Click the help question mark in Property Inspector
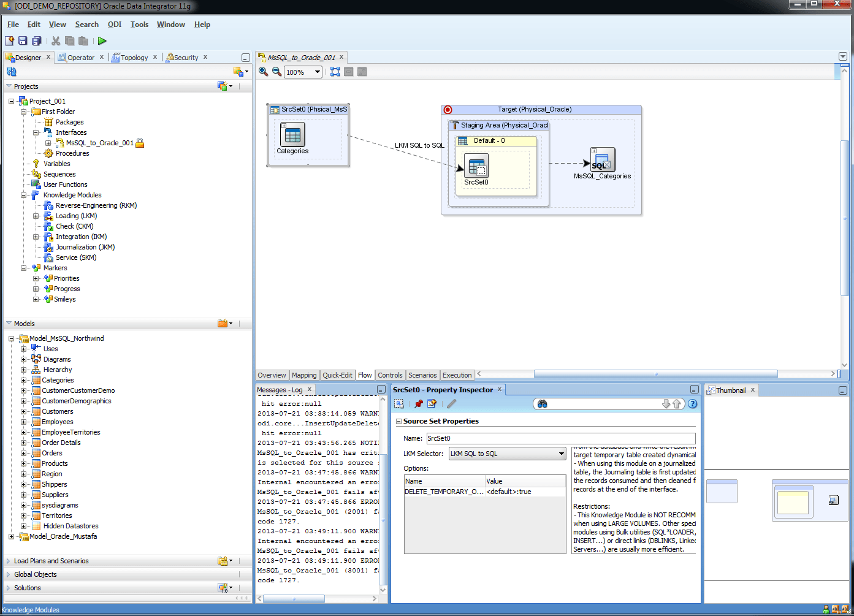854x616 pixels. (693, 403)
